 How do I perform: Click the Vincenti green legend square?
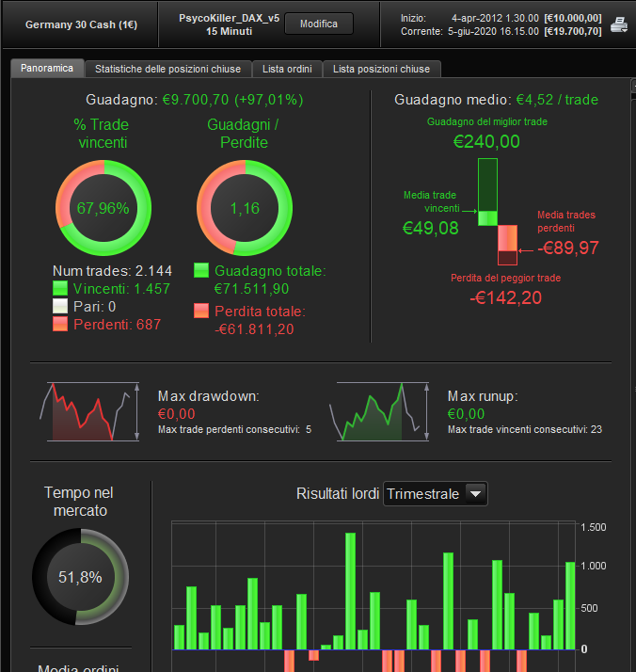point(60,288)
